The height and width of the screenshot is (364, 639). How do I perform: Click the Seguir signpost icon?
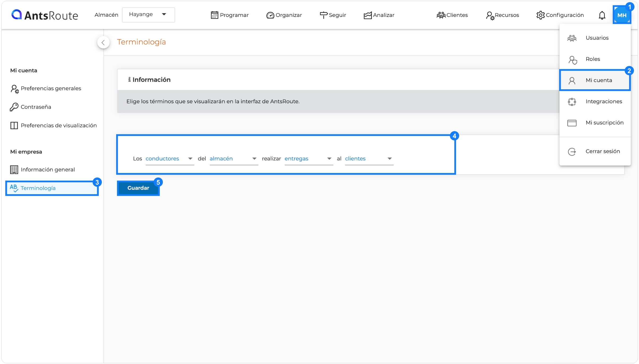click(324, 15)
